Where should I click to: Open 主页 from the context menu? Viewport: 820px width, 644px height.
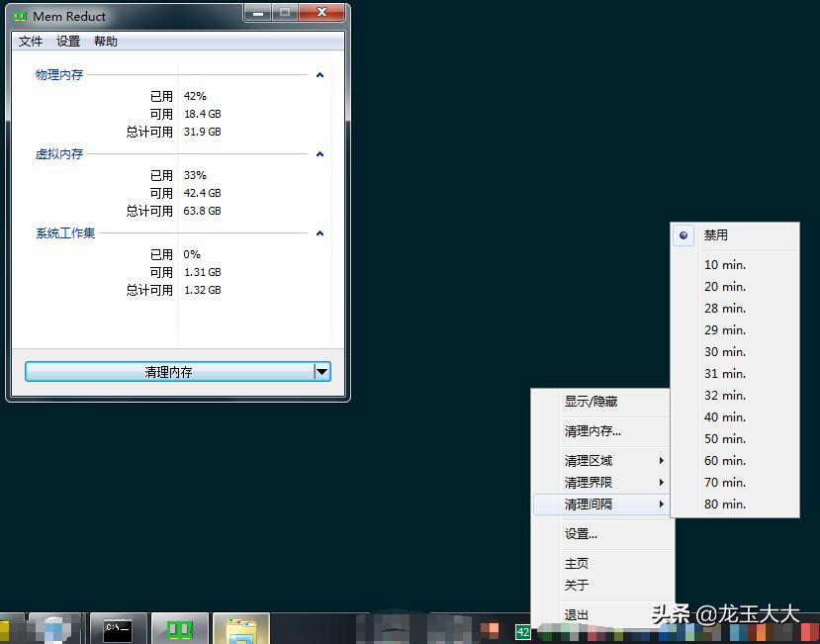click(577, 562)
